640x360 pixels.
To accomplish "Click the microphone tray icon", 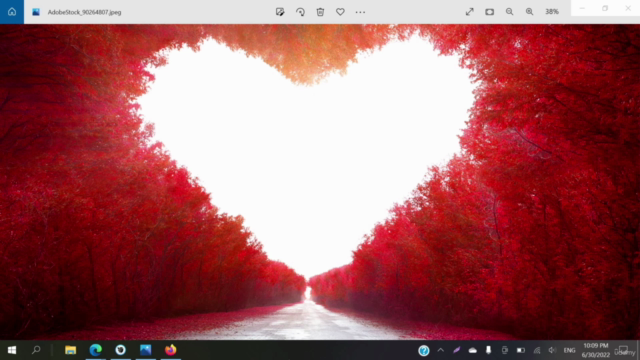I will click(x=489, y=350).
